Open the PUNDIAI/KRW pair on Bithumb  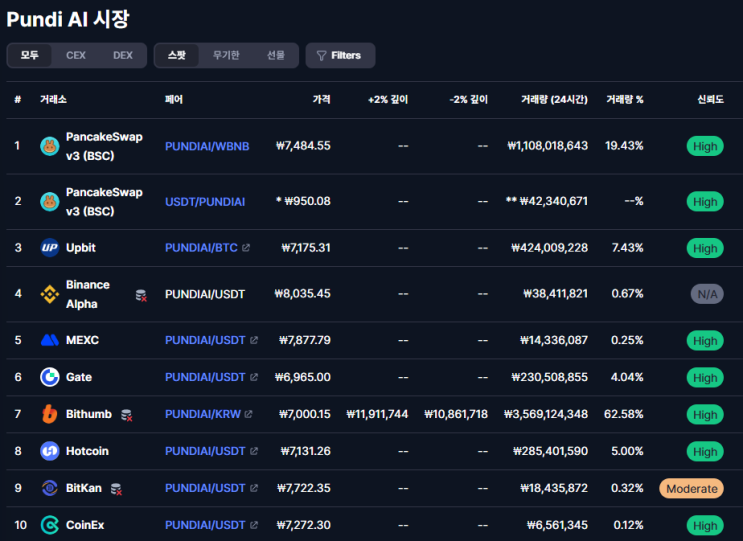pyautogui.click(x=202, y=414)
